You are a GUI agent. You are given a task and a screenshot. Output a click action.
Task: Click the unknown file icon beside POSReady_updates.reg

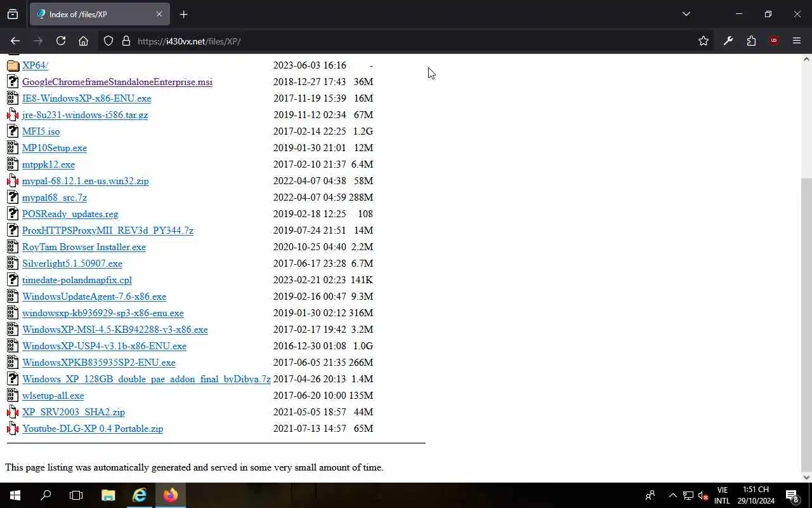coord(13,214)
